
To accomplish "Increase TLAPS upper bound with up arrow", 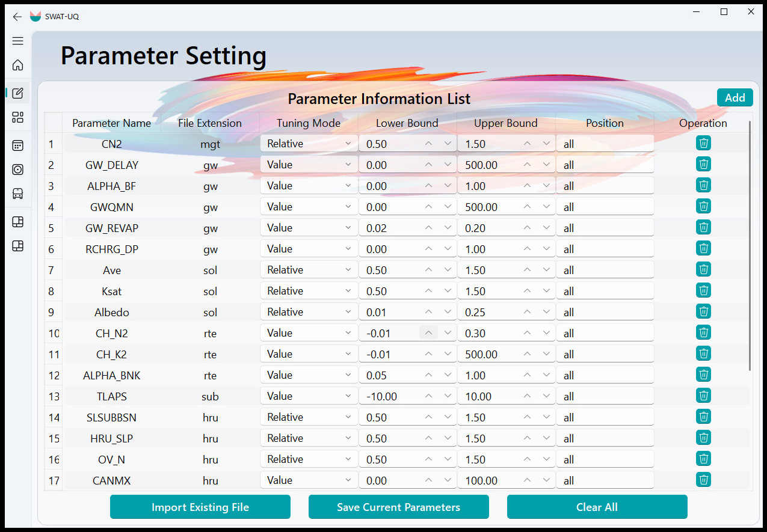I will pyautogui.click(x=527, y=396).
